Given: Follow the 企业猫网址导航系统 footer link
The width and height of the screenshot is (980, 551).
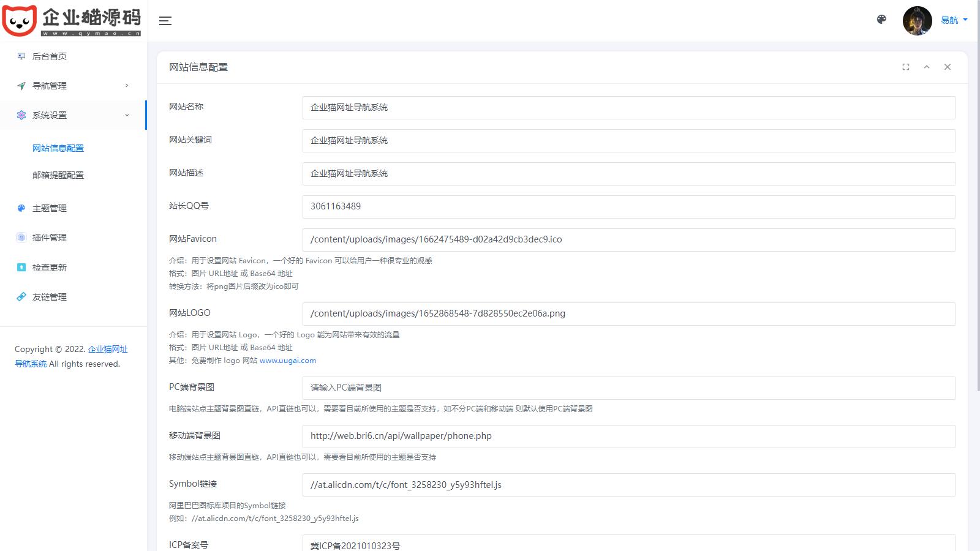Looking at the screenshot, I should pyautogui.click(x=108, y=349).
